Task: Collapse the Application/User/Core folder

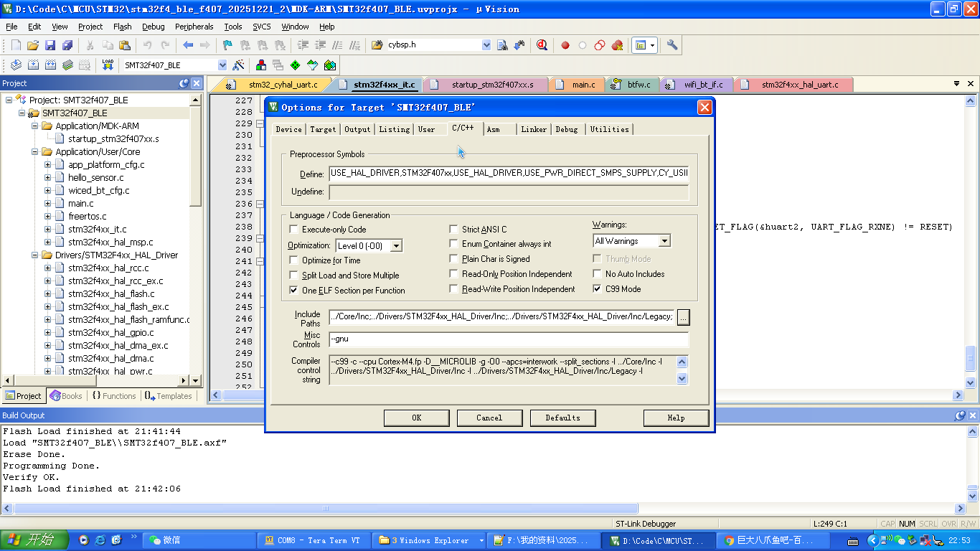Action: (x=35, y=152)
